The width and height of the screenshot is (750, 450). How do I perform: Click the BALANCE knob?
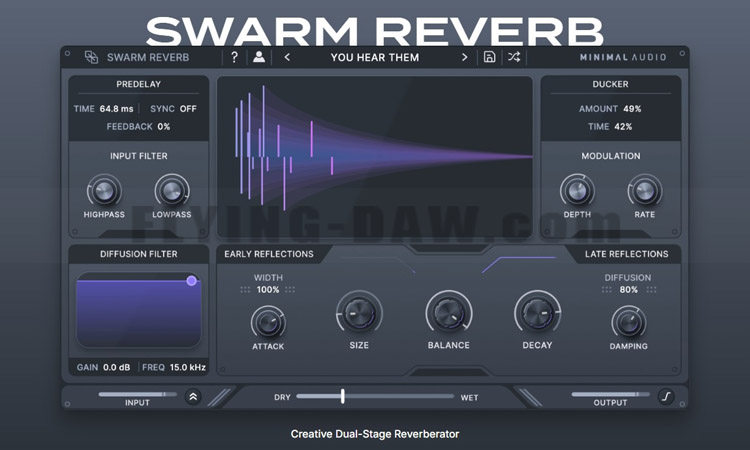click(x=449, y=313)
